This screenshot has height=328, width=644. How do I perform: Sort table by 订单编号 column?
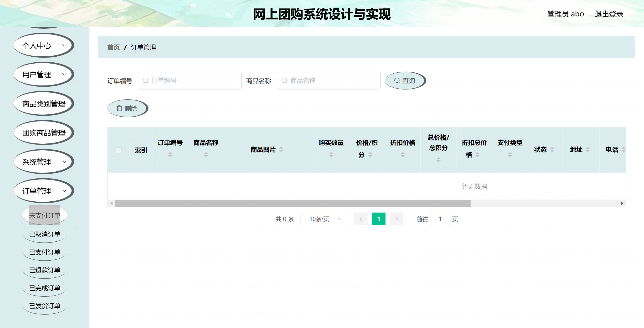(170, 155)
